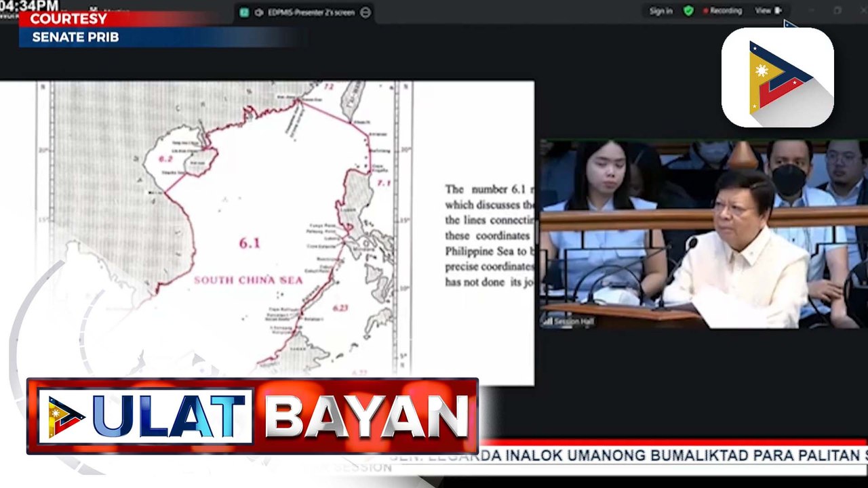Click the SOUTH CHINA SEA map label
Viewport: 868px width, 488px height.
click(248, 279)
